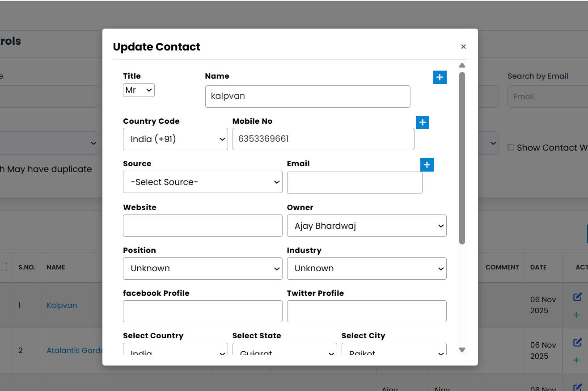Open the Industry dropdown set to Unknown
The width and height of the screenshot is (588, 391).
[367, 269]
